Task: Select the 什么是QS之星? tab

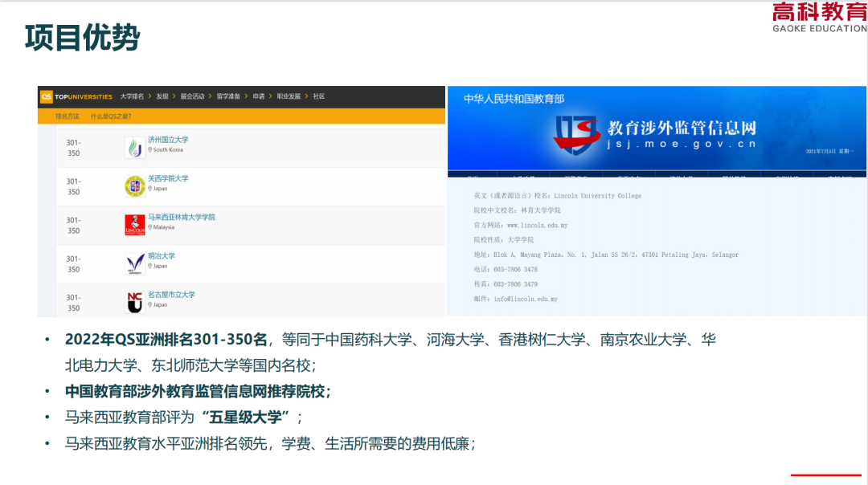Action: (x=111, y=116)
